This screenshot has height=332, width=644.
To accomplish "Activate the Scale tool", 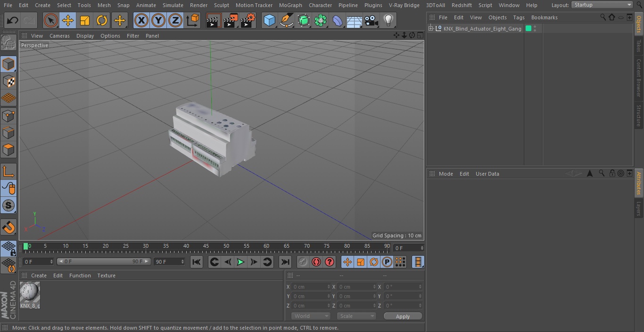I will pos(85,20).
